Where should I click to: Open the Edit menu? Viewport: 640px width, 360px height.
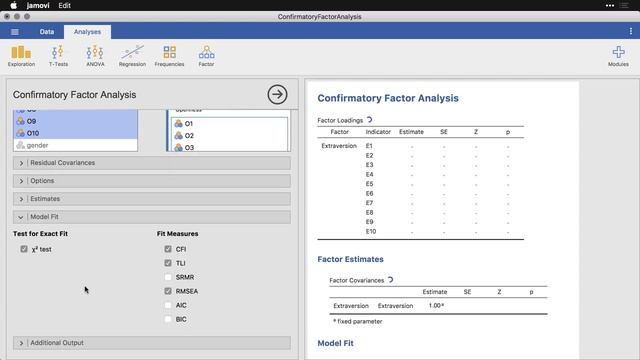pyautogui.click(x=64, y=5)
